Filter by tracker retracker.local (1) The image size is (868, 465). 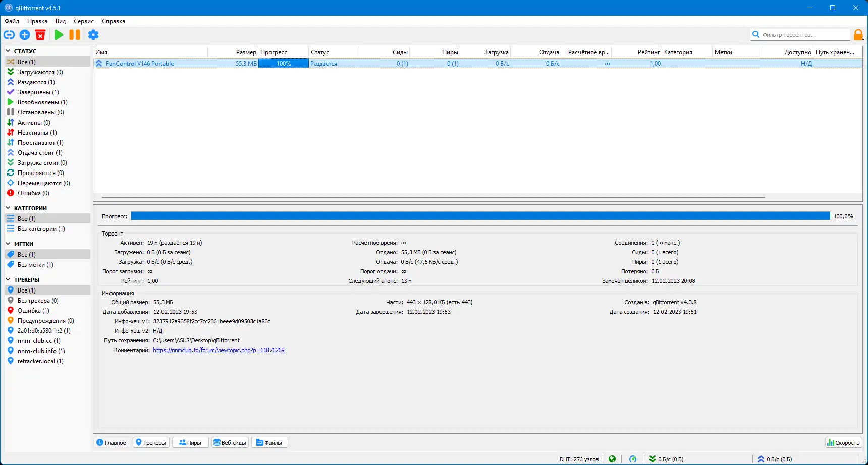[x=47, y=361]
